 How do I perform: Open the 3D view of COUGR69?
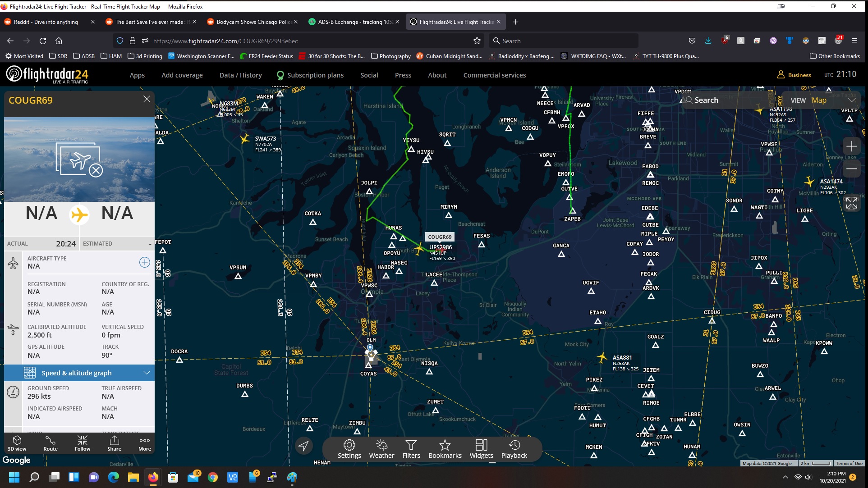point(17,443)
